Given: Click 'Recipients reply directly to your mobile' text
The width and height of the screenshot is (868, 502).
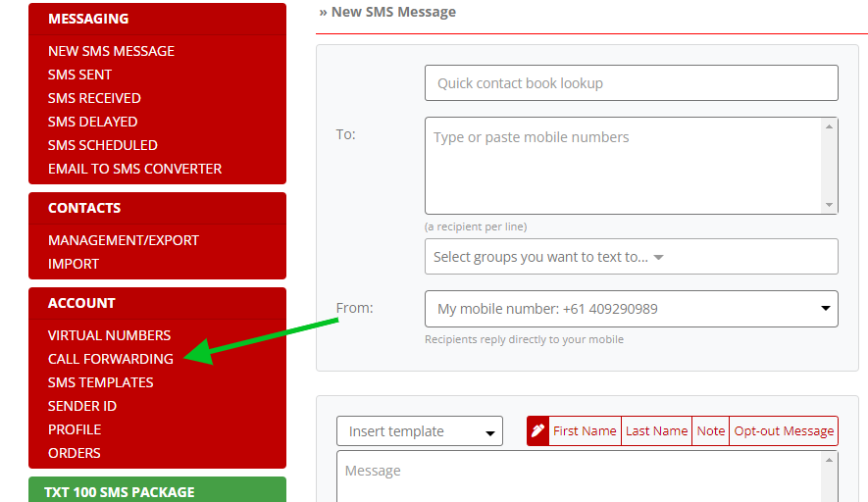Looking at the screenshot, I should 524,339.
